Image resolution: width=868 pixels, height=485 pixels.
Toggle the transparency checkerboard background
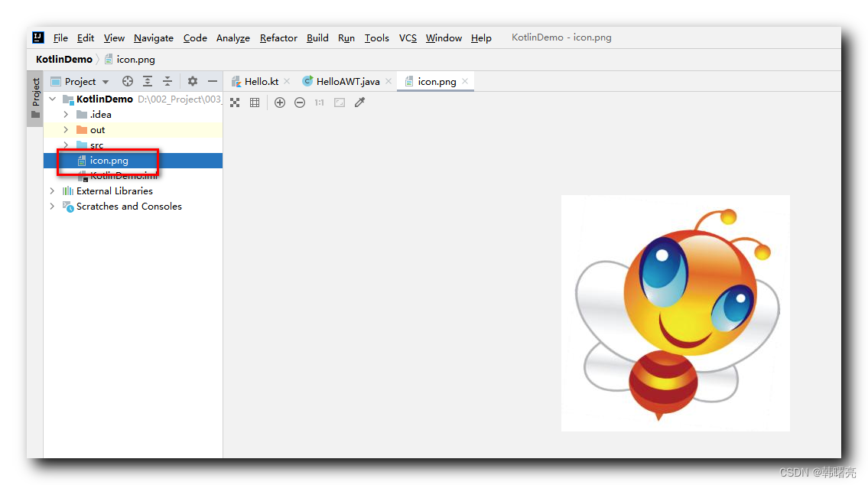pos(235,102)
